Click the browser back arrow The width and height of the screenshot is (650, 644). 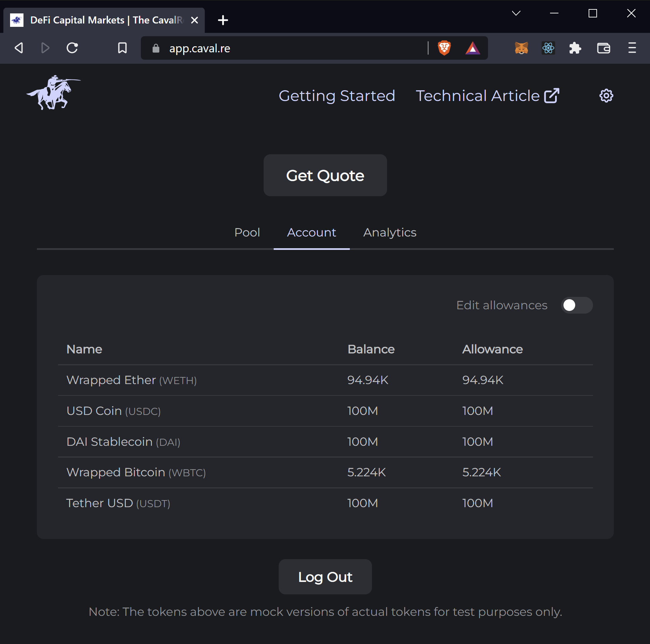pyautogui.click(x=19, y=48)
